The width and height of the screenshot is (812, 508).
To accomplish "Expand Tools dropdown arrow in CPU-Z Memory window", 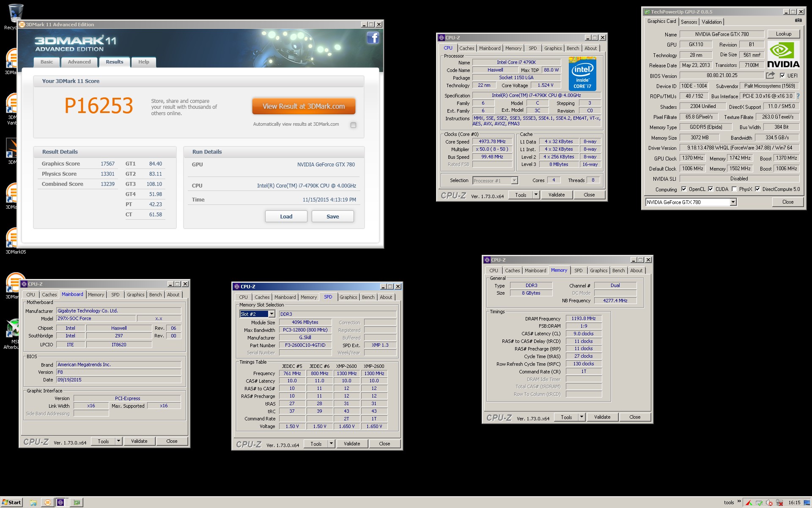I will click(582, 417).
